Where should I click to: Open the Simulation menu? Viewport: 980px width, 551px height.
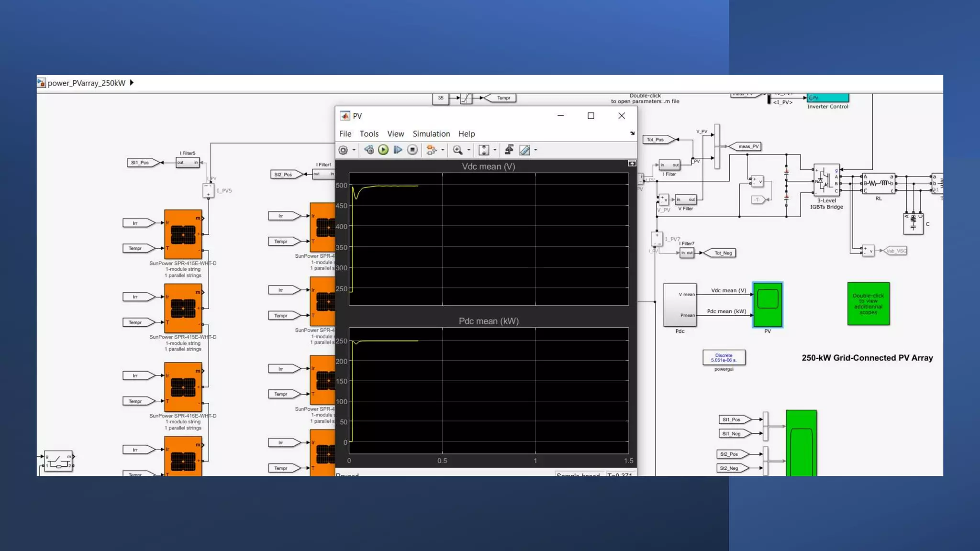(431, 134)
